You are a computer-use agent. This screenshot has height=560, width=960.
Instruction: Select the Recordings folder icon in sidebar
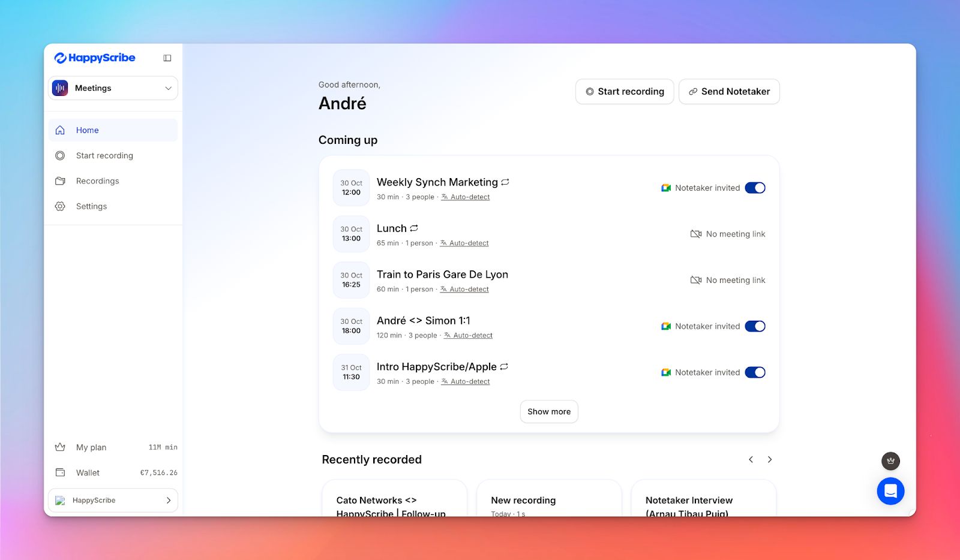click(x=60, y=180)
